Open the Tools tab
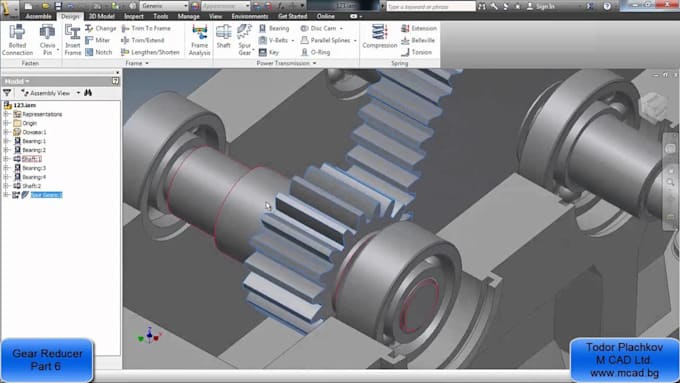The height and width of the screenshot is (383, 680). 160,16
